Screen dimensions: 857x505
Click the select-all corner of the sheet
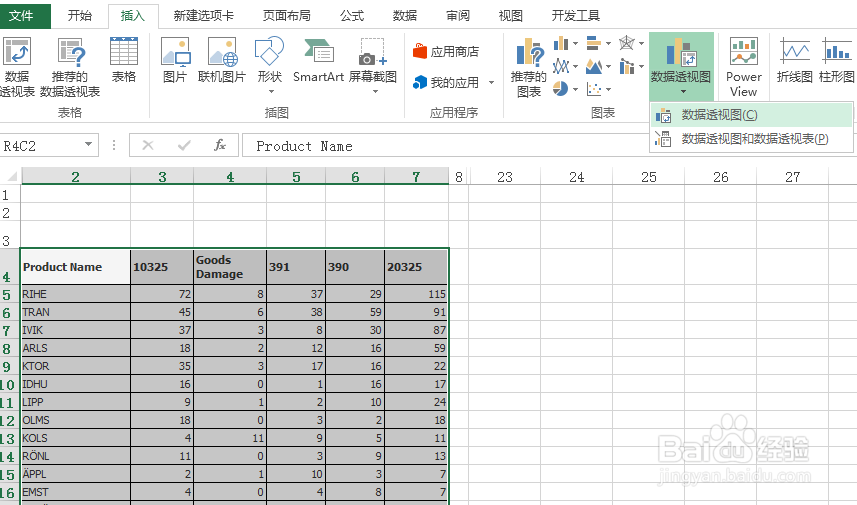11,176
